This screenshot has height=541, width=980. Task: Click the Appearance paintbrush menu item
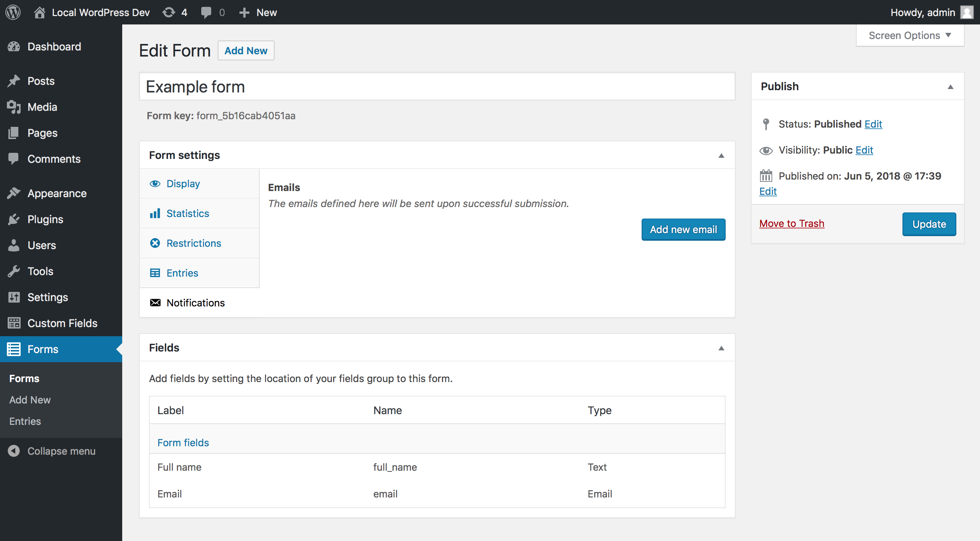click(x=57, y=193)
